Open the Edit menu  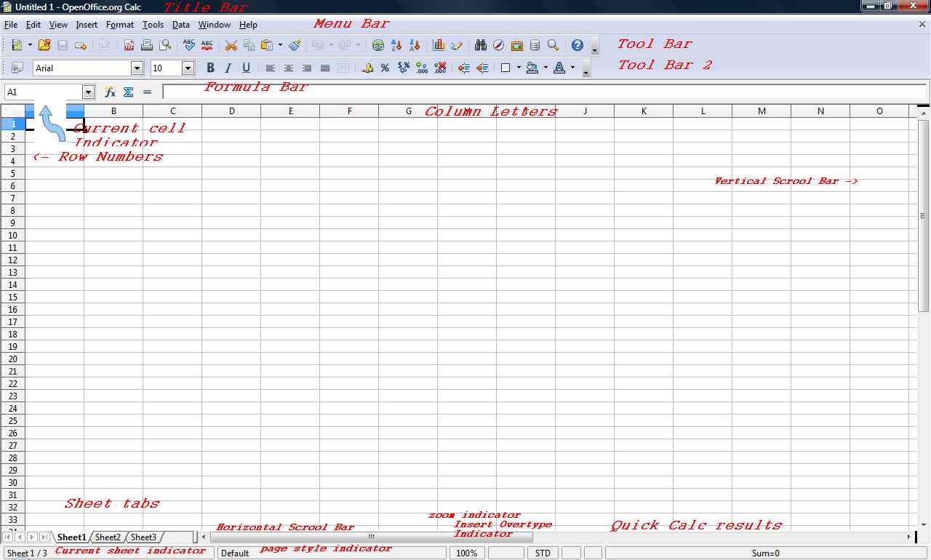[33, 25]
